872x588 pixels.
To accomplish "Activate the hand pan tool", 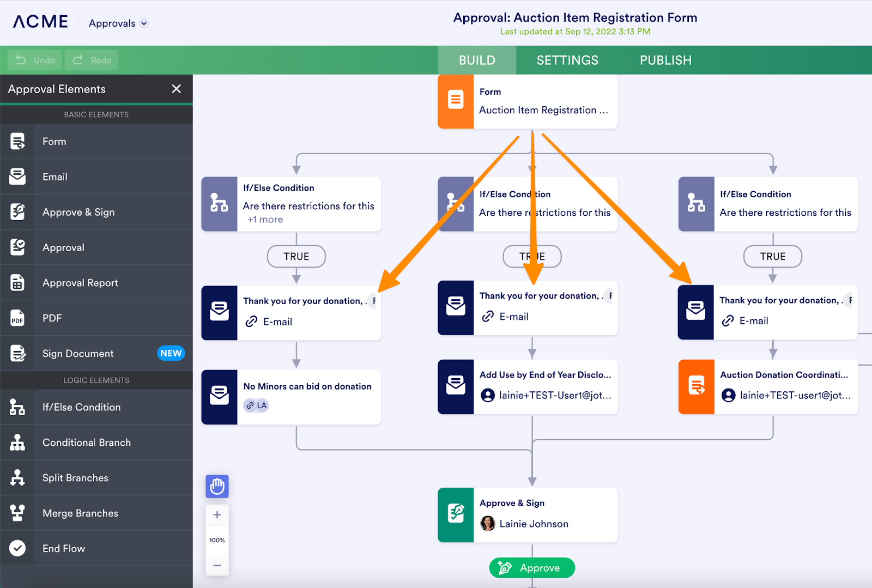I will [217, 486].
